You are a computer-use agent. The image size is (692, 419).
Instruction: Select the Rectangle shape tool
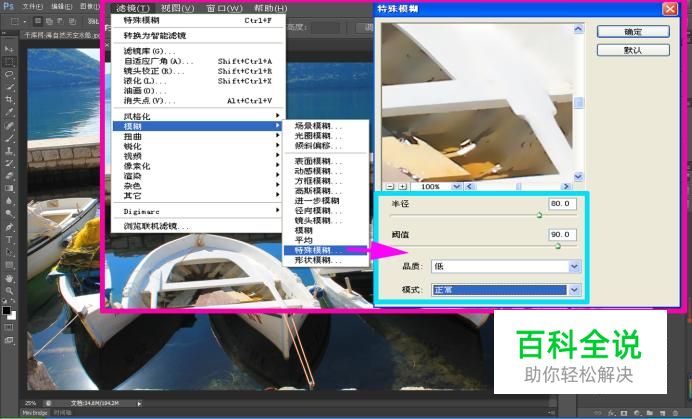9,265
